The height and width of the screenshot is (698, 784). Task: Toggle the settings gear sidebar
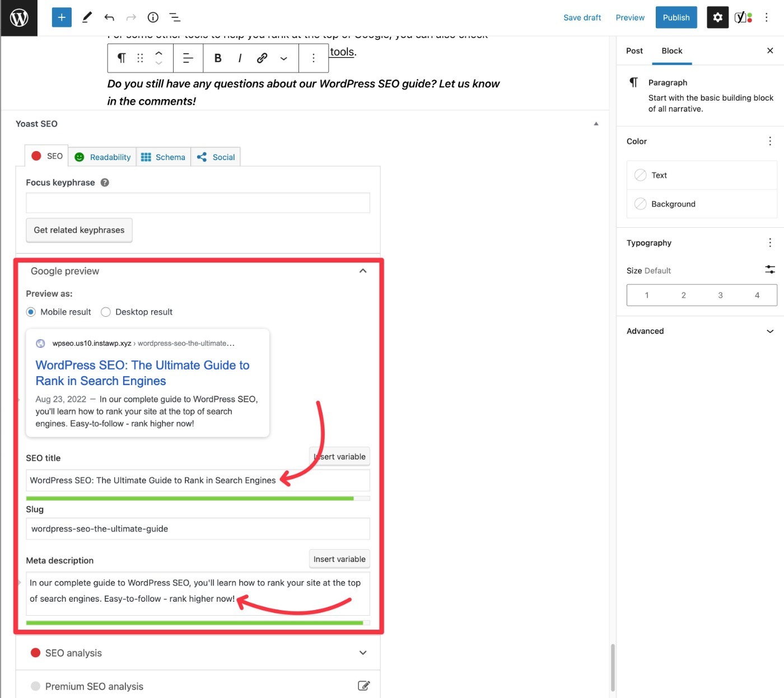717,17
